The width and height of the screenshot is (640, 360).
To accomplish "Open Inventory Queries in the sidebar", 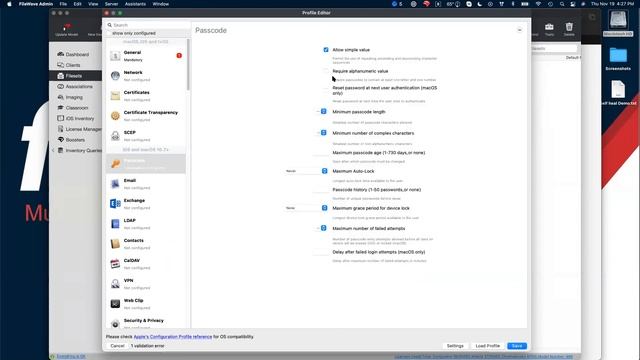I will [x=79, y=150].
